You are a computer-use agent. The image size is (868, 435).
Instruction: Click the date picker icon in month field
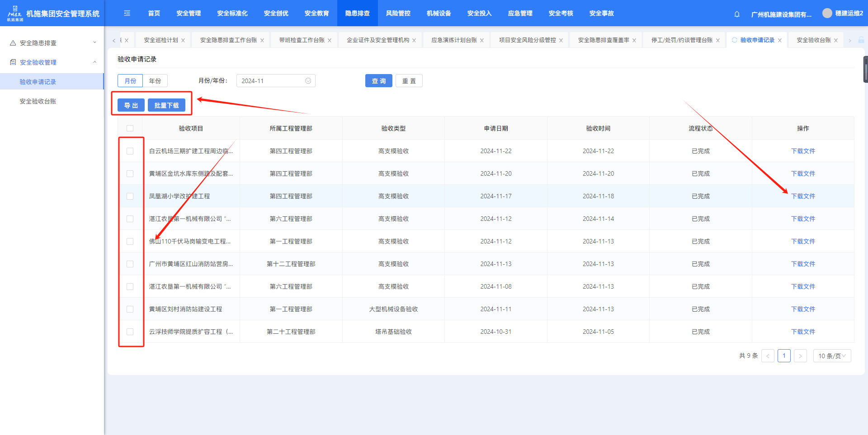(x=308, y=81)
